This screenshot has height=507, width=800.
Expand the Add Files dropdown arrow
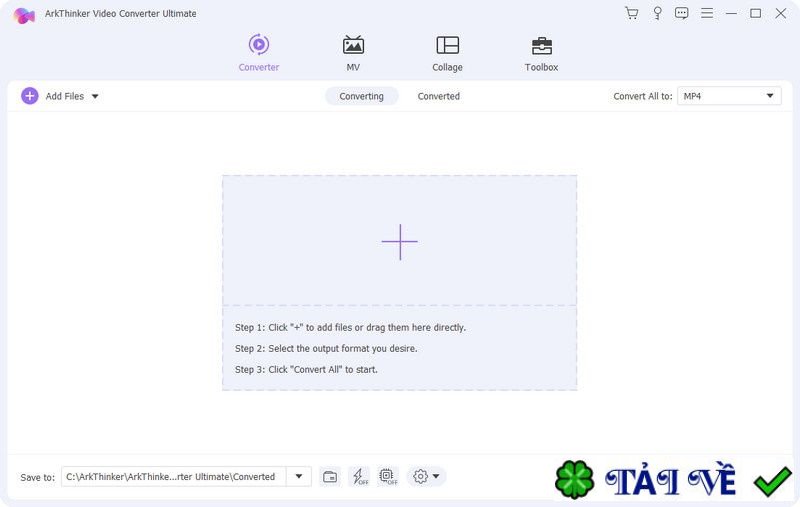click(x=95, y=96)
